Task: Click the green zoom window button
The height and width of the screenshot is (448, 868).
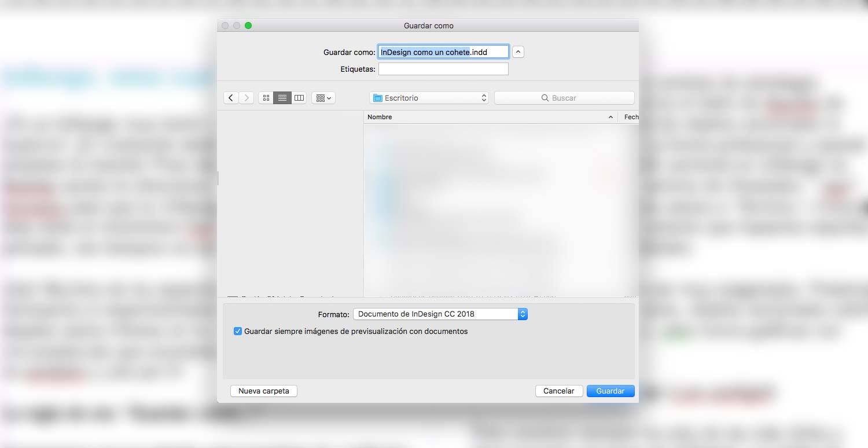Action: [248, 25]
